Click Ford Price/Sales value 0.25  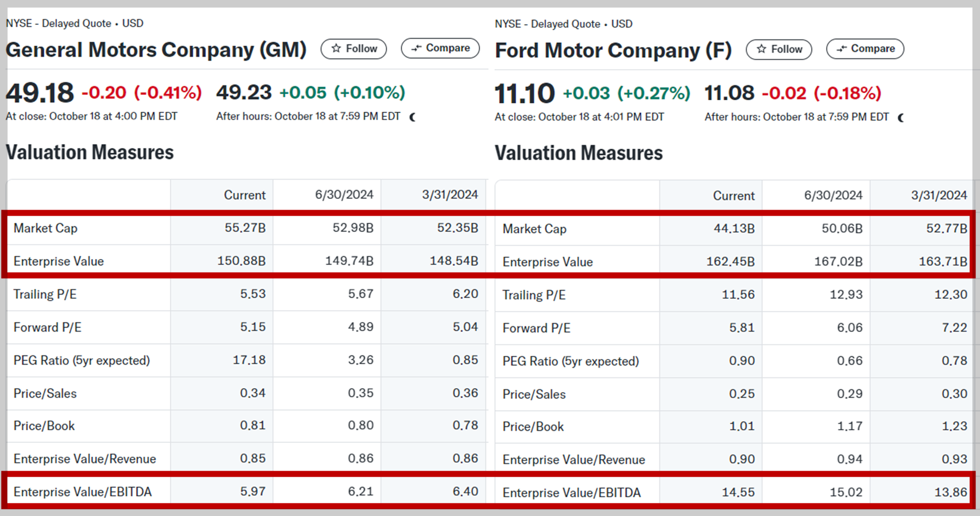coord(742,394)
